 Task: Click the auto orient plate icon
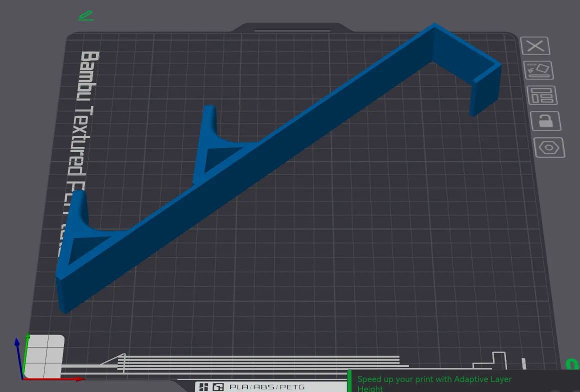538,70
